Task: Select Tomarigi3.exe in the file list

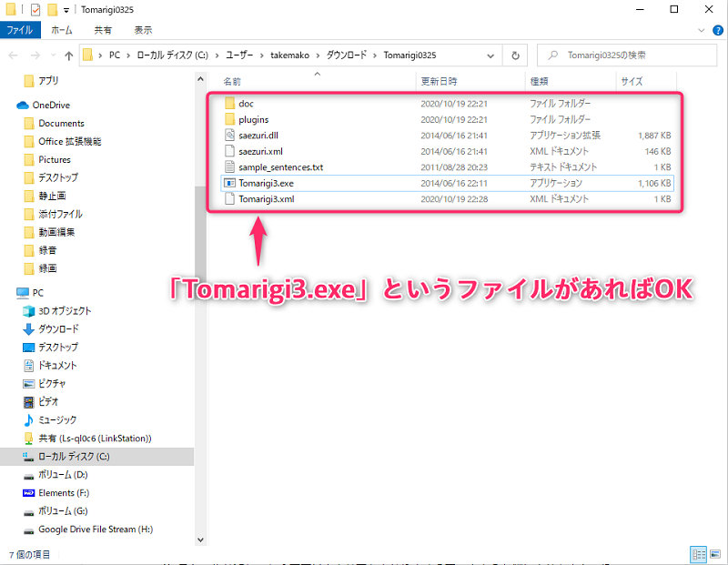Action: [267, 184]
